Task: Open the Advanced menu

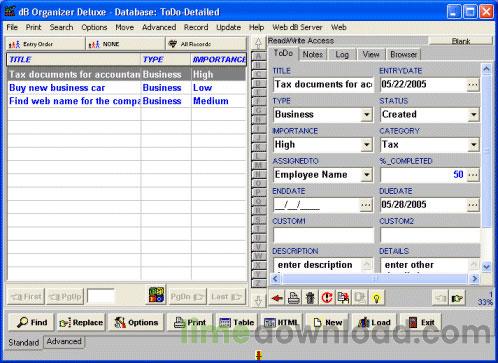Action: coord(159,27)
